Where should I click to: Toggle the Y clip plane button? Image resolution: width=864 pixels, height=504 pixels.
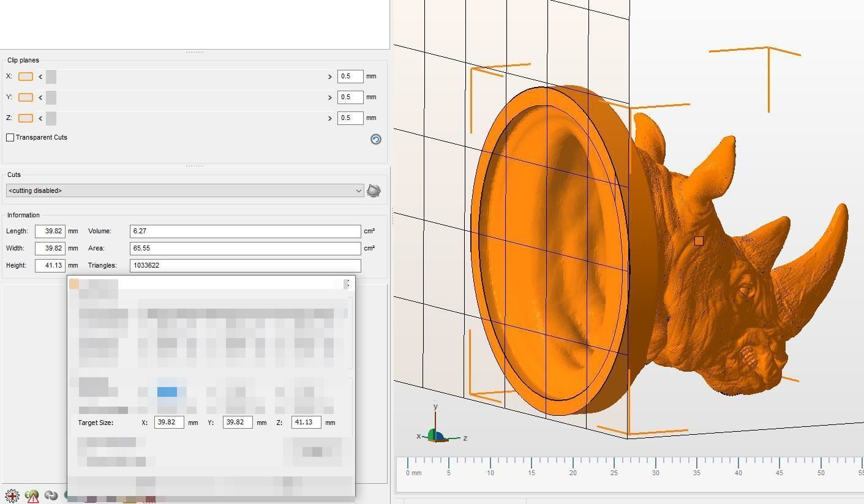tap(26, 97)
